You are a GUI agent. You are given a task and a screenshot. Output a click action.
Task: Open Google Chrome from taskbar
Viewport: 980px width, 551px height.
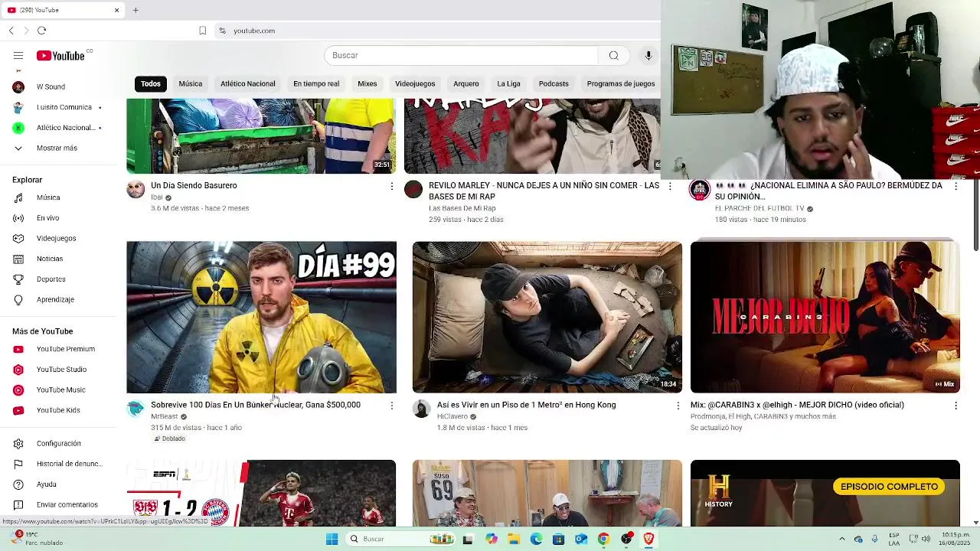(x=603, y=539)
